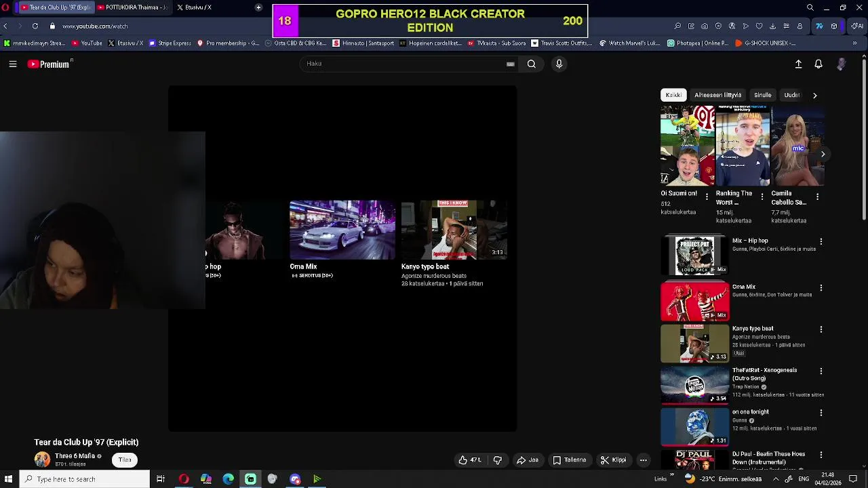868x488 pixels.
Task: Open YouTube notifications bell
Action: pos(818,64)
